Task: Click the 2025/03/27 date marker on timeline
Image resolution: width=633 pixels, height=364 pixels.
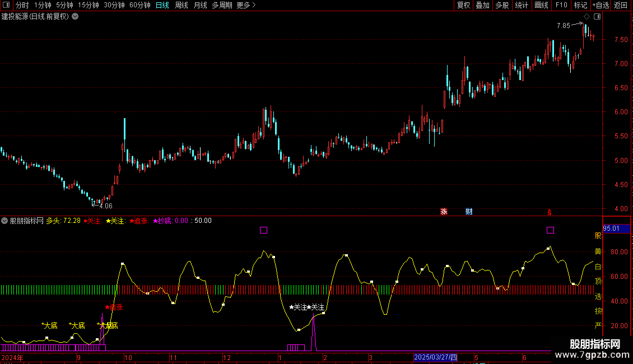Action: 435,357
